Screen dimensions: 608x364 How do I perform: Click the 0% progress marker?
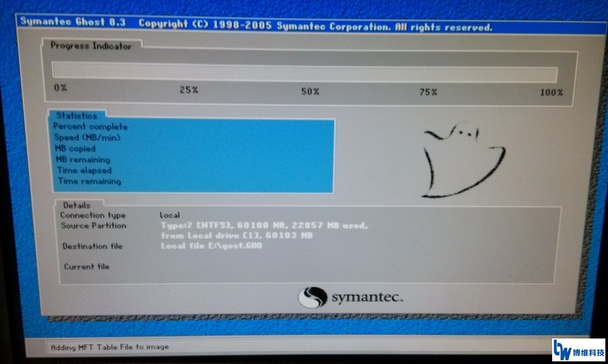point(61,88)
